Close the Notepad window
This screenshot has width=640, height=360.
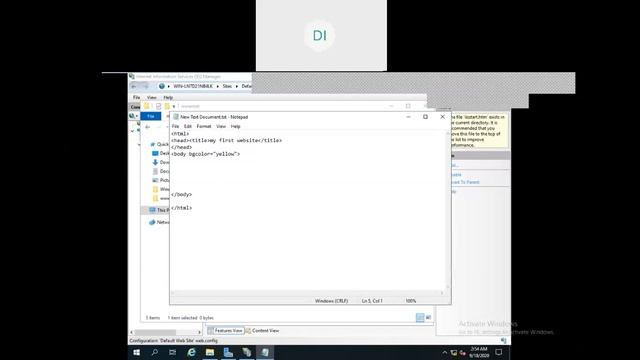pyautogui.click(x=442, y=117)
